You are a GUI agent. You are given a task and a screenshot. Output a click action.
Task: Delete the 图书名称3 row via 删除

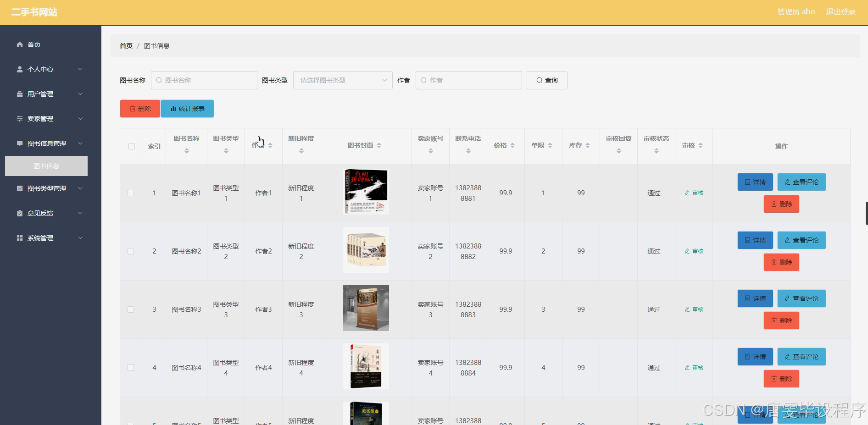pyautogui.click(x=781, y=320)
